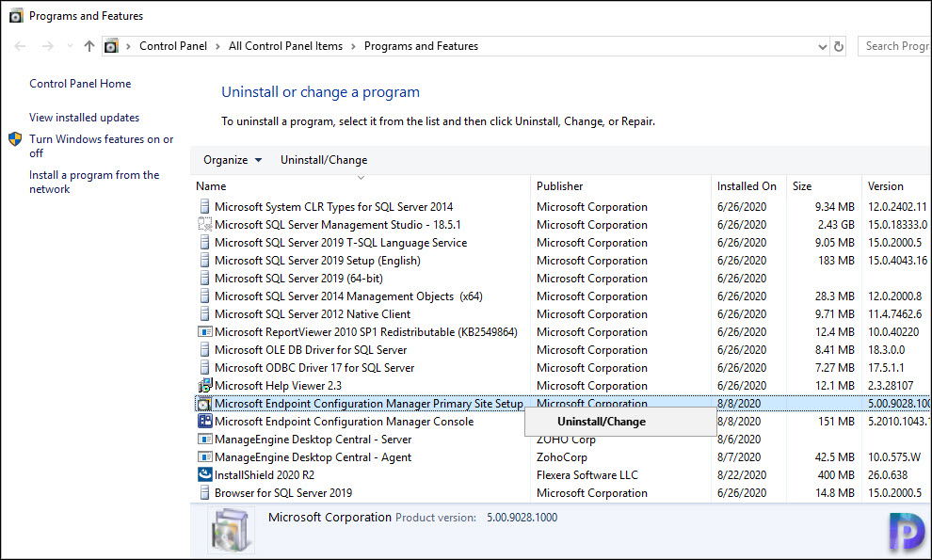Select Microsoft SQL Server 2012 Native Client
The image size is (932, 560).
(x=312, y=314)
